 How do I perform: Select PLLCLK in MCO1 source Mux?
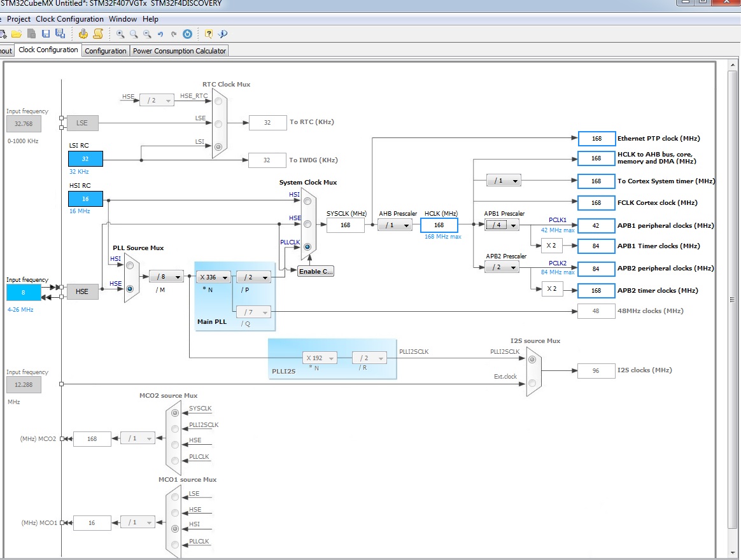[x=175, y=545]
